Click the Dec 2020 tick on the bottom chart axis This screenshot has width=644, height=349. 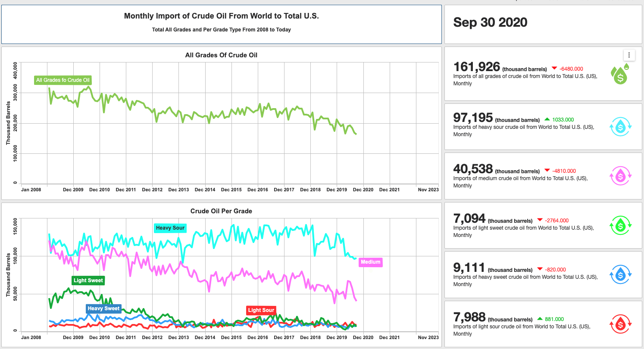[x=363, y=337]
